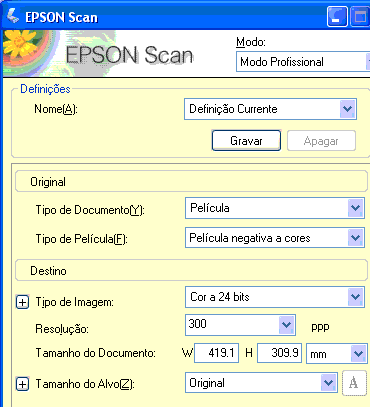Image resolution: width=370 pixels, height=407 pixels.
Task: Open the mm units dropdown
Action: click(x=336, y=353)
